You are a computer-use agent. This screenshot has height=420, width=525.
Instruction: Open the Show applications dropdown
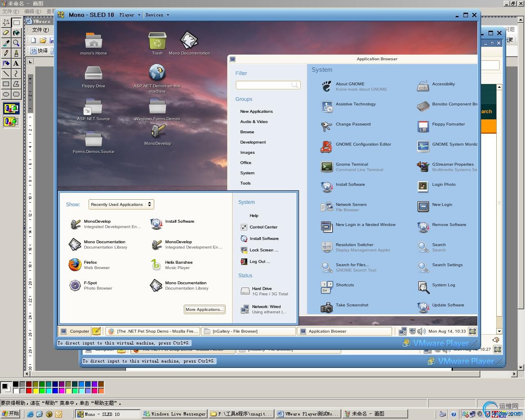pos(121,204)
